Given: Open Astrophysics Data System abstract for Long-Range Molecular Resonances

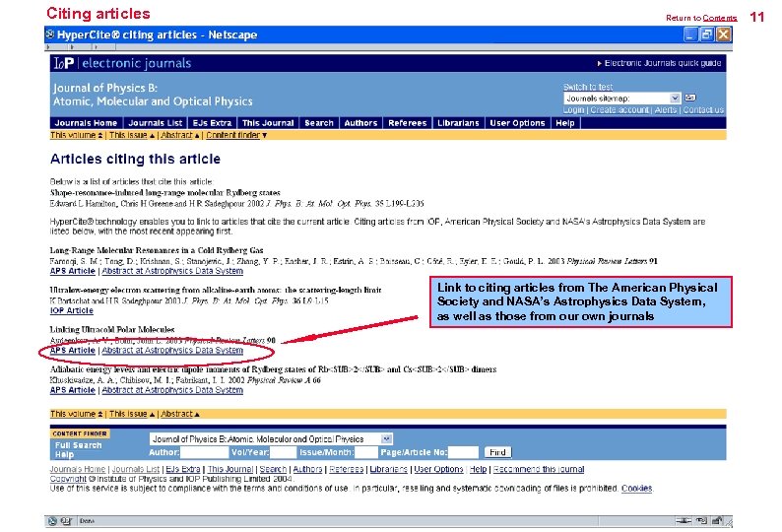Looking at the screenshot, I should pos(172,271).
